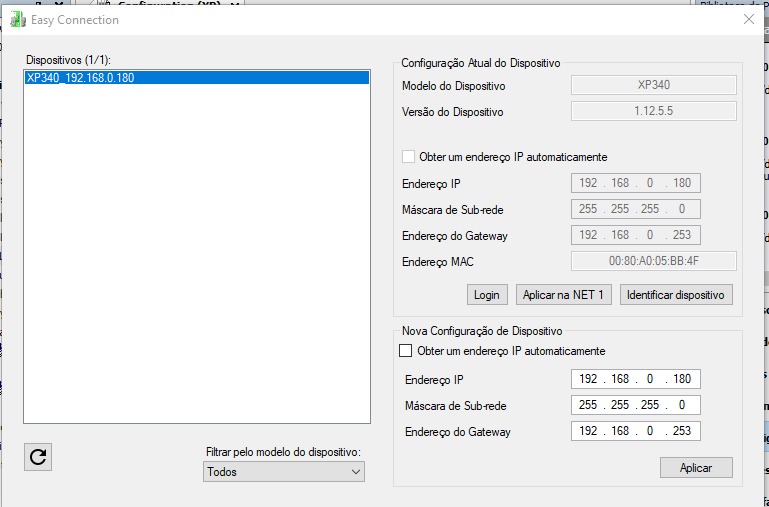Click the refresh devices icon button

pos(38,457)
